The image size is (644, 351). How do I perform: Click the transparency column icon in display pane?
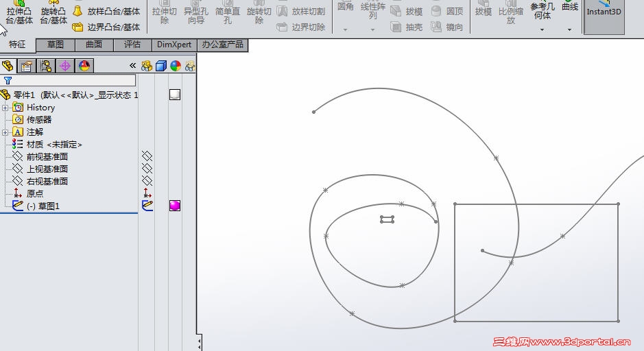tap(190, 66)
